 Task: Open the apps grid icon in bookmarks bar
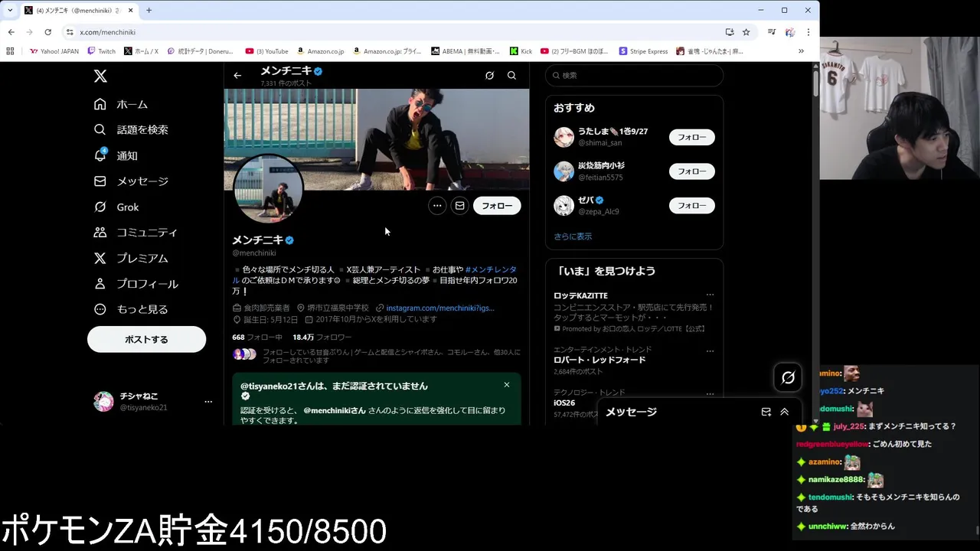click(x=10, y=51)
